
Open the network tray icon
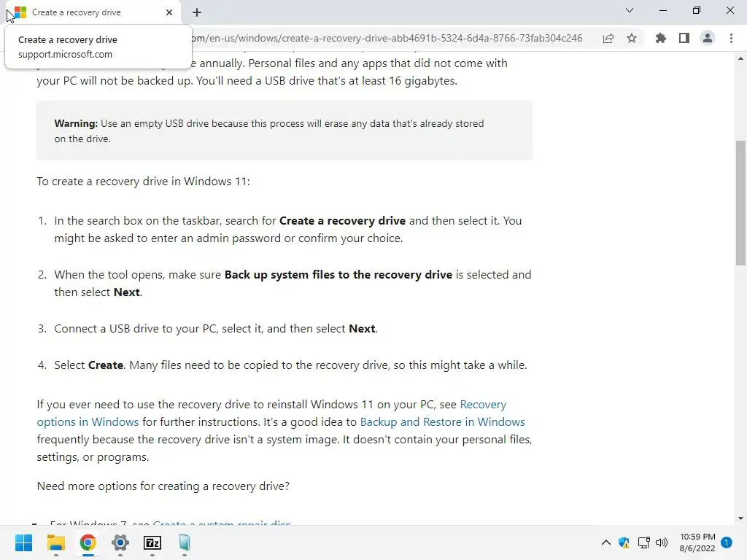pyautogui.click(x=643, y=542)
